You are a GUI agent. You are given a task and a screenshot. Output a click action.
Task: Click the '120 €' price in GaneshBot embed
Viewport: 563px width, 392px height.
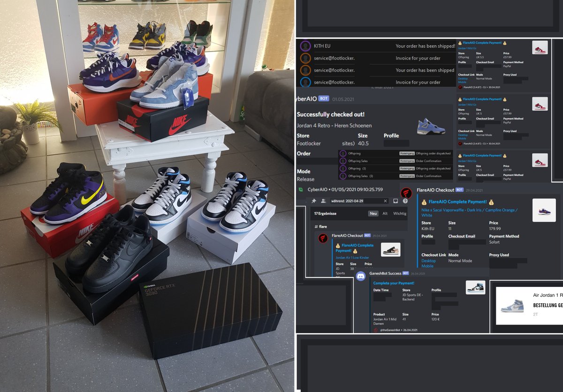pos(435,319)
